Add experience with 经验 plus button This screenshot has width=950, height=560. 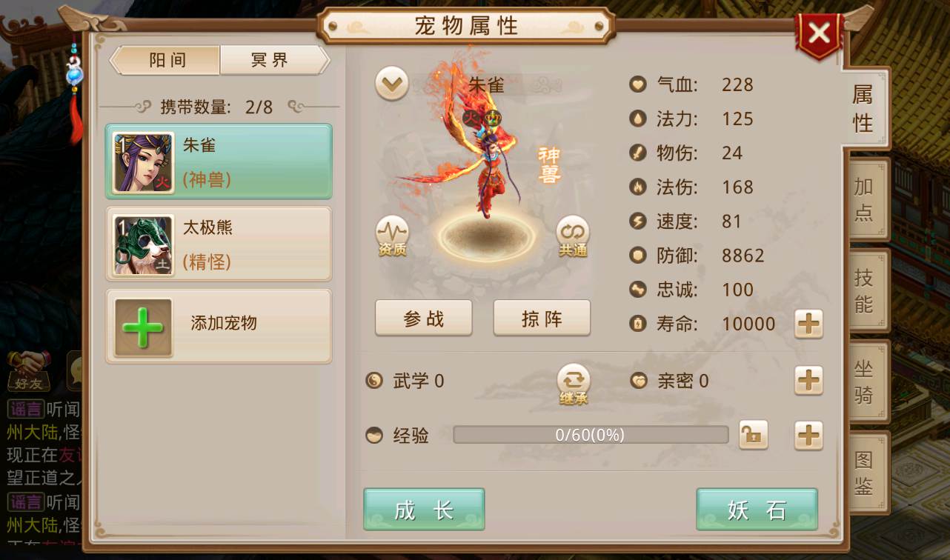808,436
